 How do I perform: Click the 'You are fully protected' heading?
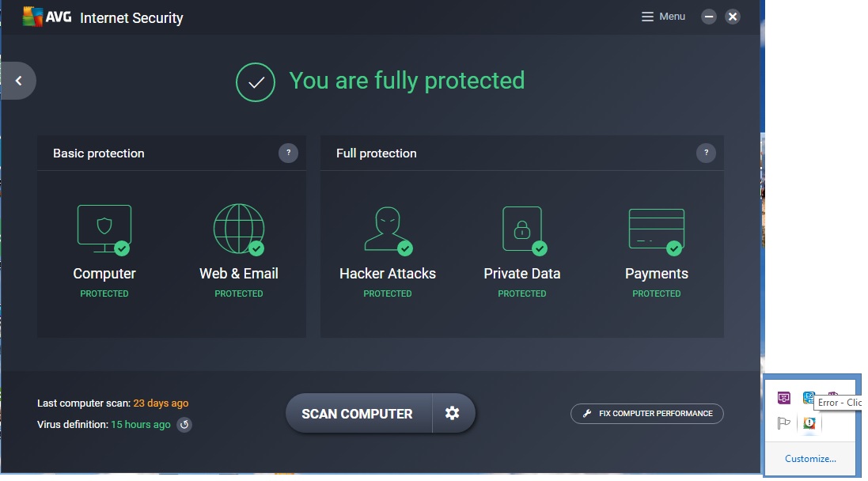[407, 81]
